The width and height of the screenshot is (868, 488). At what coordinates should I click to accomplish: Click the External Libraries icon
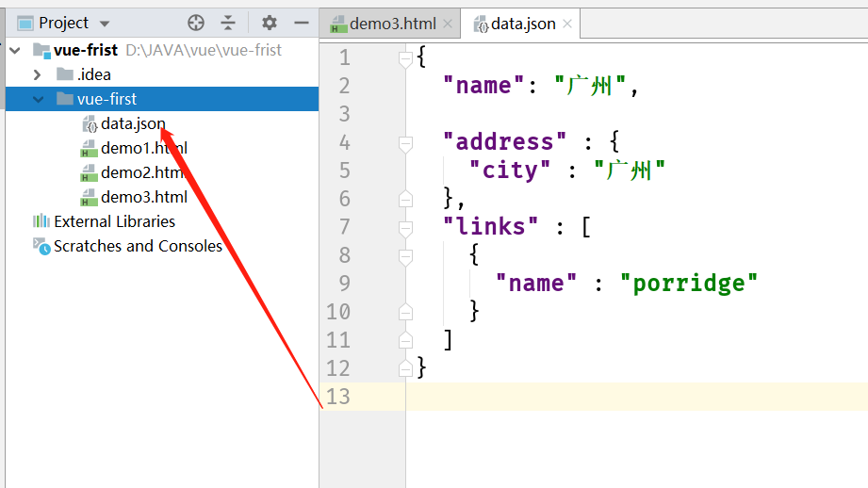41,221
